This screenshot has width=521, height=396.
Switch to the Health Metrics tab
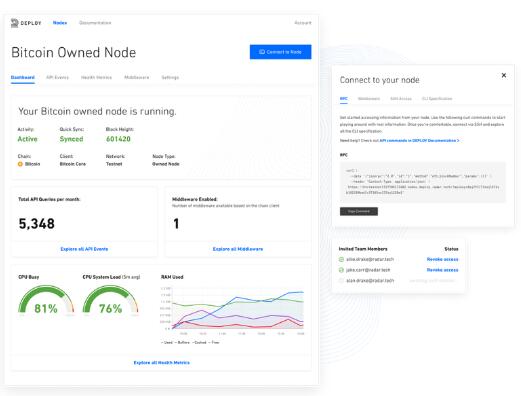96,77
